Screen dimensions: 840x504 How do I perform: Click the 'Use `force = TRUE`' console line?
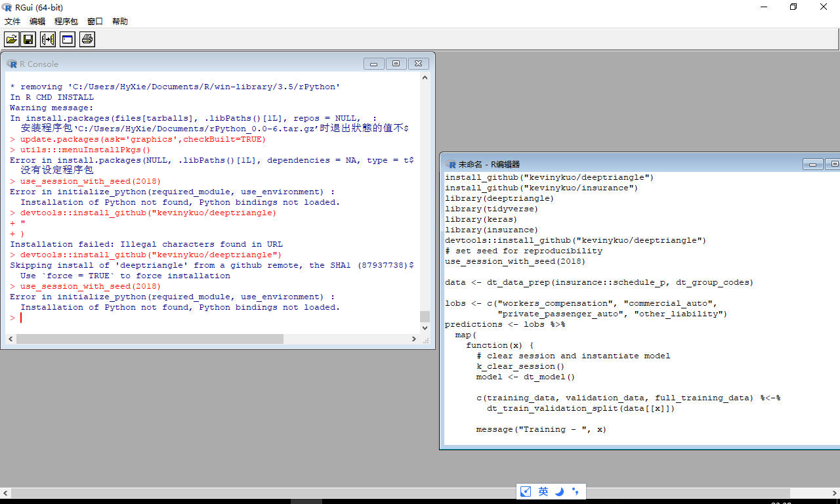click(x=125, y=276)
